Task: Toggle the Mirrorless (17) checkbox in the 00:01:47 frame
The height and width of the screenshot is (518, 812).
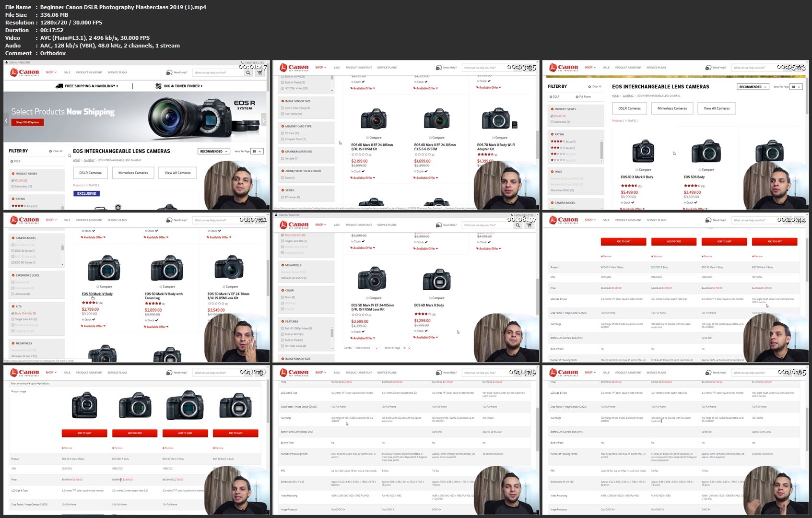Action: (13, 186)
